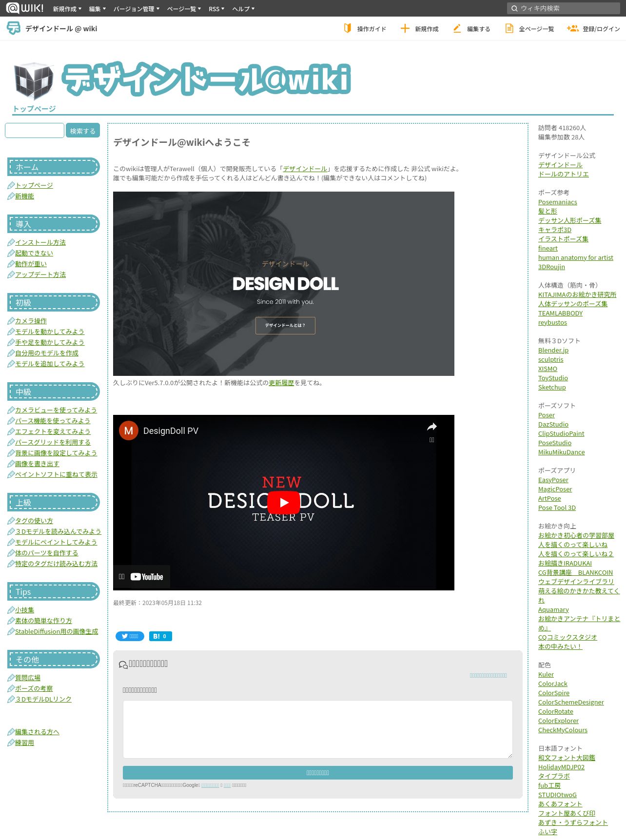Expand the ページ一覧 menu
The height and width of the screenshot is (840, 626).
pos(184,9)
